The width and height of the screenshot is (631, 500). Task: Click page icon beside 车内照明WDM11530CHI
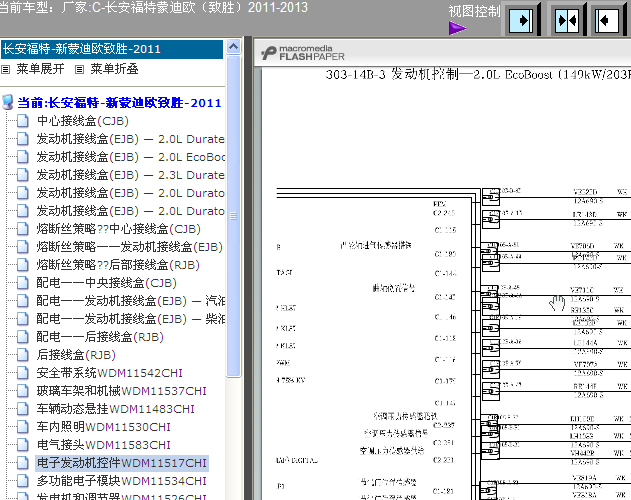tap(23, 427)
